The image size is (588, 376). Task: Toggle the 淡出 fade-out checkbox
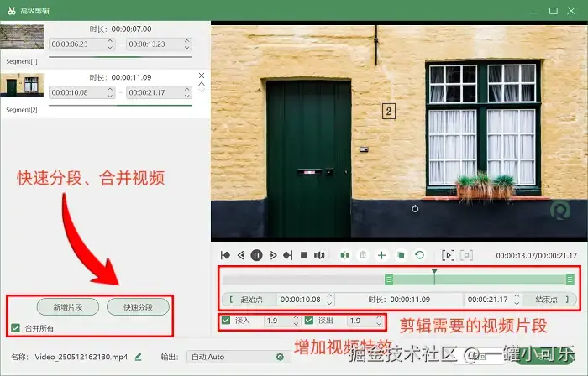click(x=309, y=321)
